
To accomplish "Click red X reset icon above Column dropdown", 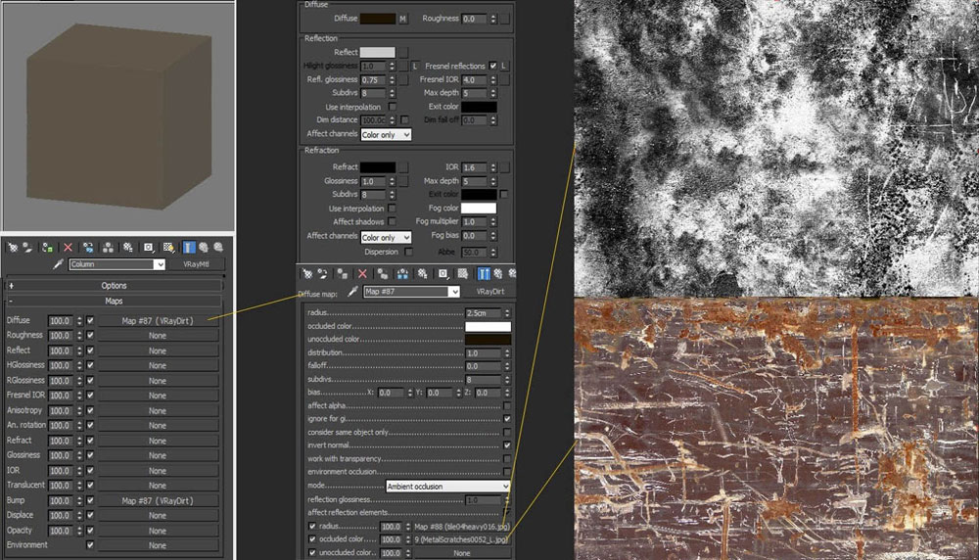I will 68,248.
